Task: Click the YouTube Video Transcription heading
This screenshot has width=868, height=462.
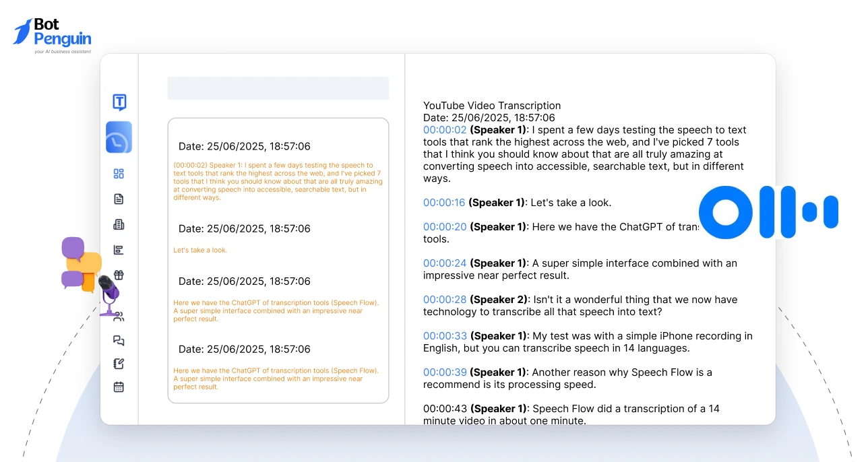Action: point(492,106)
